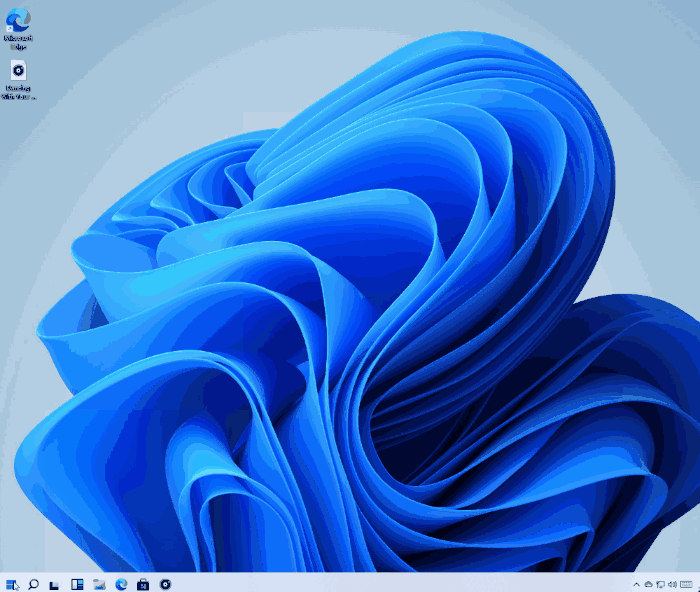
Task: Click the taskbar Search magnifier icon
Action: 33,584
